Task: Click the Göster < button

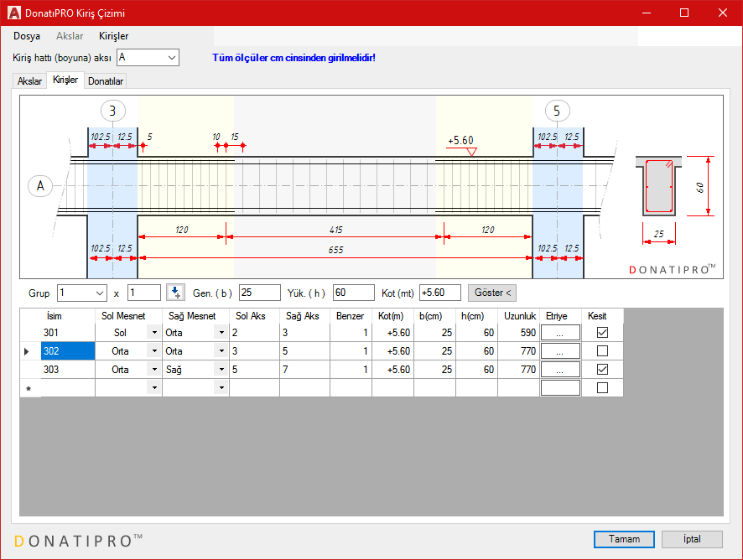Action: tap(492, 293)
